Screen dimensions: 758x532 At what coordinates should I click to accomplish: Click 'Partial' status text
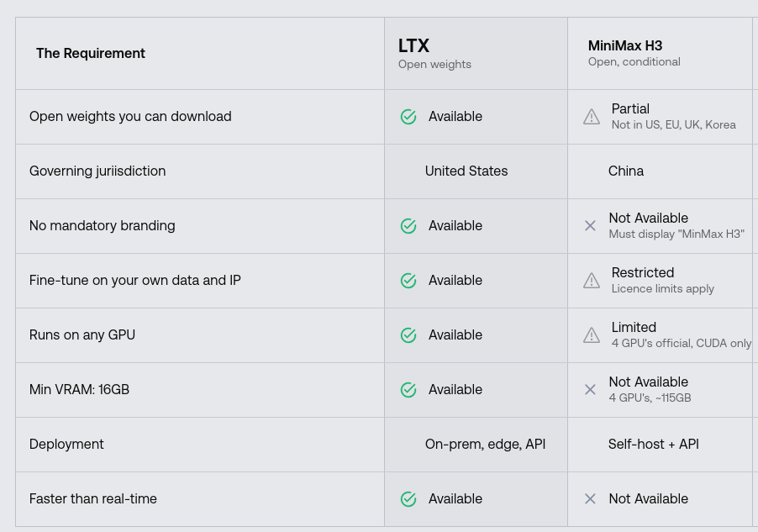pyautogui.click(x=630, y=108)
